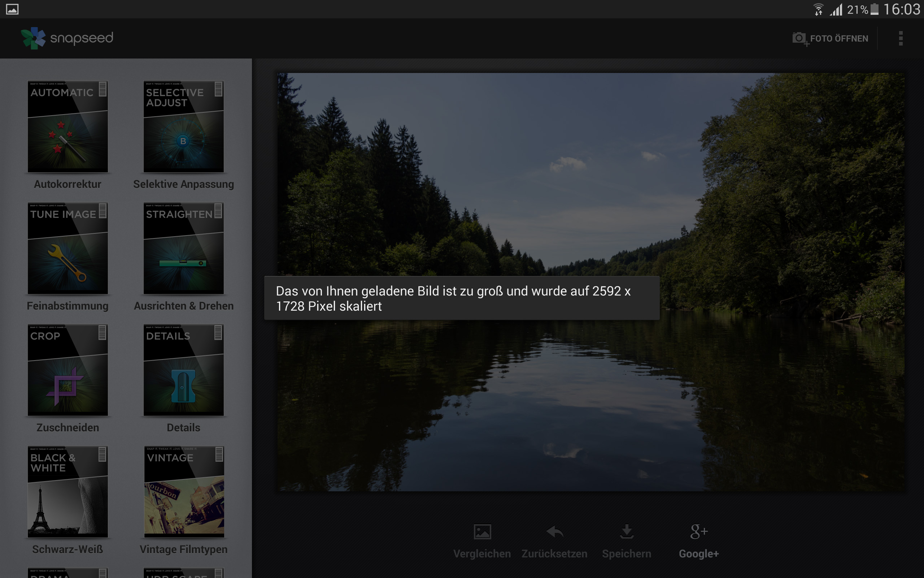
Task: Click FOTO ÖFFNEN button text
Action: click(x=839, y=39)
